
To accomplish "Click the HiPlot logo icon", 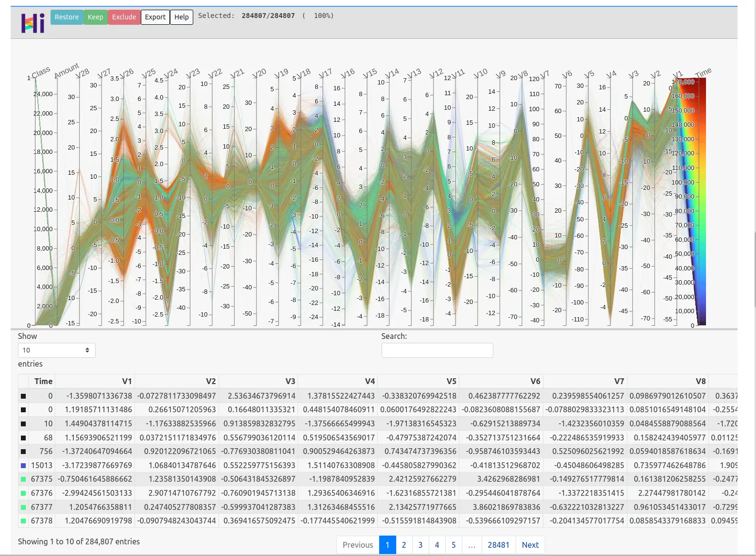I will (x=33, y=22).
